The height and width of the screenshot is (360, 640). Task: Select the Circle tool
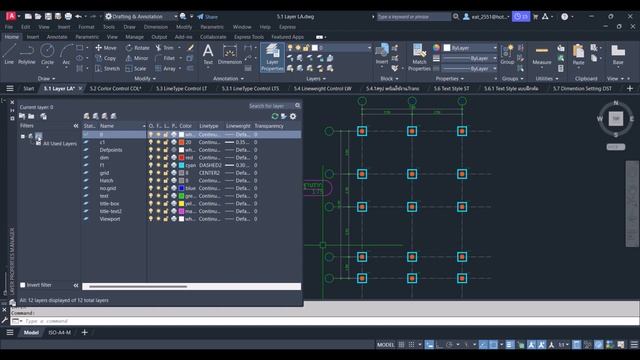pos(47,54)
